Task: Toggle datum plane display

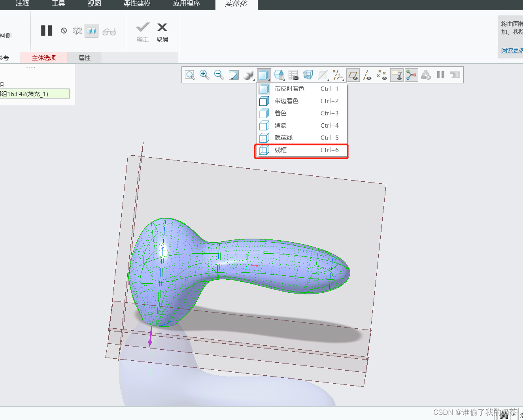Action: click(353, 75)
